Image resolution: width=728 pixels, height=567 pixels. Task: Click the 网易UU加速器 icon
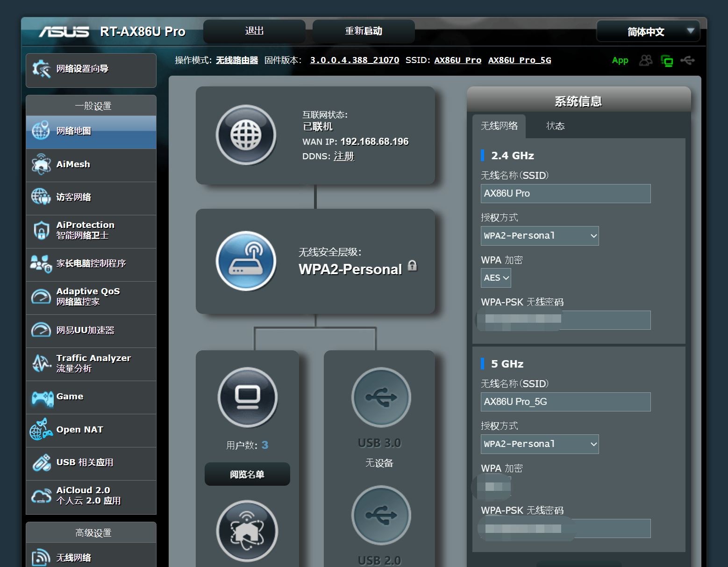pyautogui.click(x=41, y=330)
